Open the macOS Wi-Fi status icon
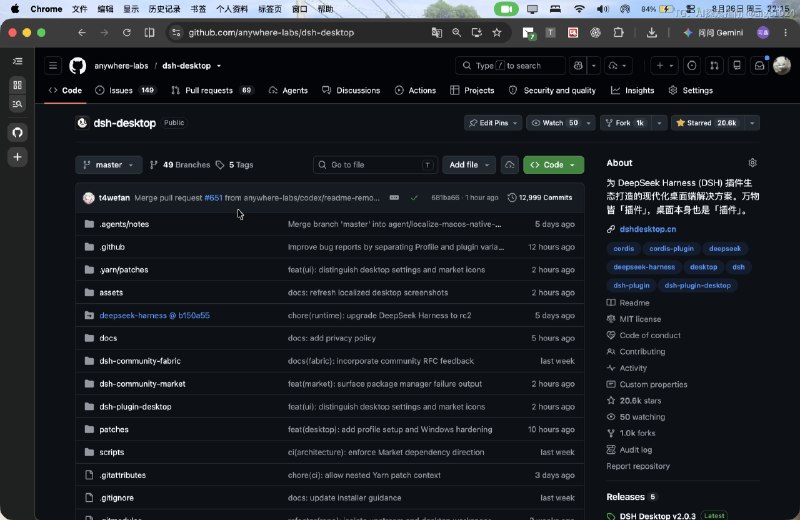This screenshot has height=520, width=800. coord(579,9)
